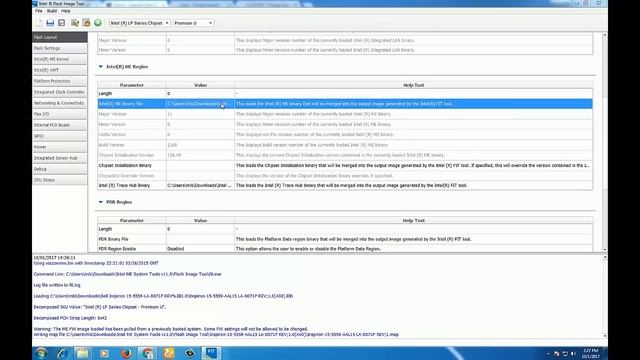The image size is (640, 360).
Task: Select the Intel(R) ME Binary File row
Action: [x=345, y=104]
